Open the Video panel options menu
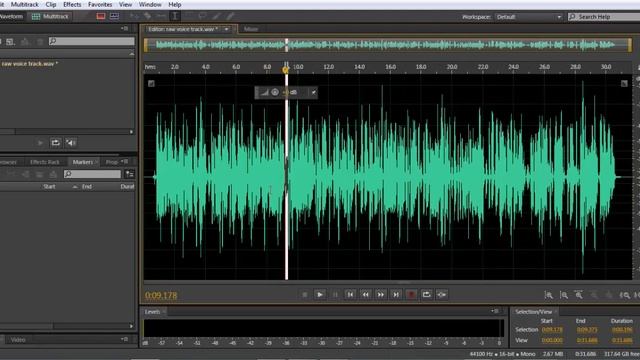Image resolution: width=640 pixels, height=360 pixels. tap(125, 339)
